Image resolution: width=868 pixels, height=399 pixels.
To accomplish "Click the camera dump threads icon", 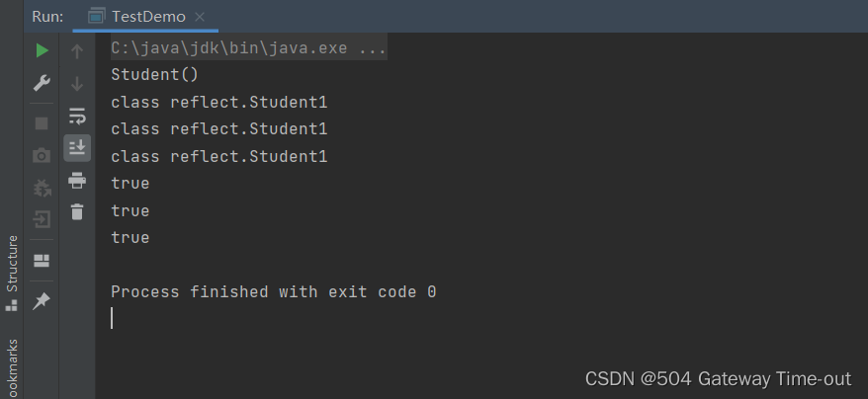I will pyautogui.click(x=42, y=155).
